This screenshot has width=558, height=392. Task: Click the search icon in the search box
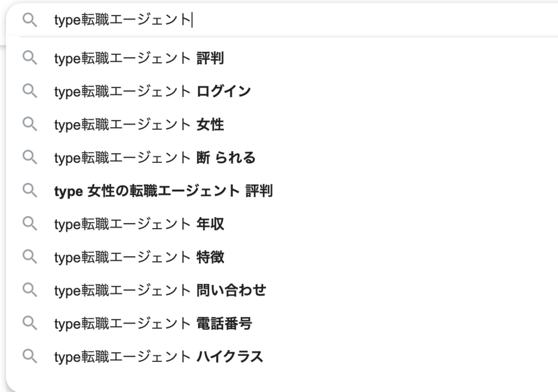pos(30,20)
